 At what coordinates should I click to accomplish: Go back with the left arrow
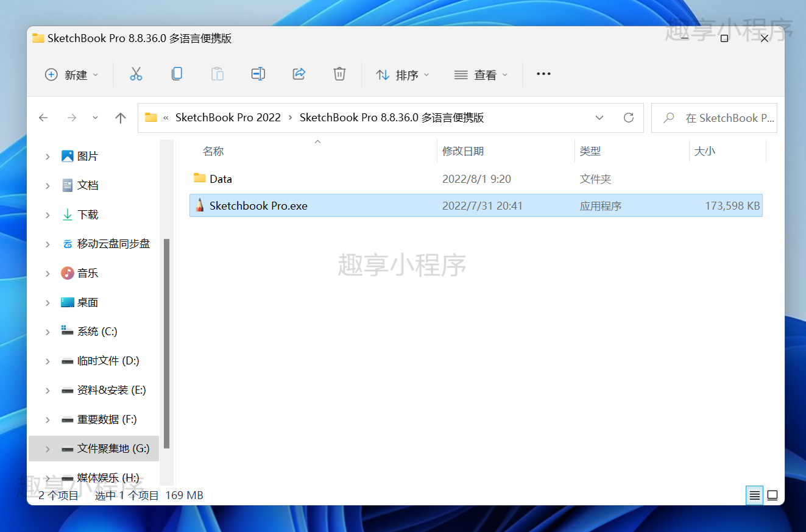(x=43, y=118)
